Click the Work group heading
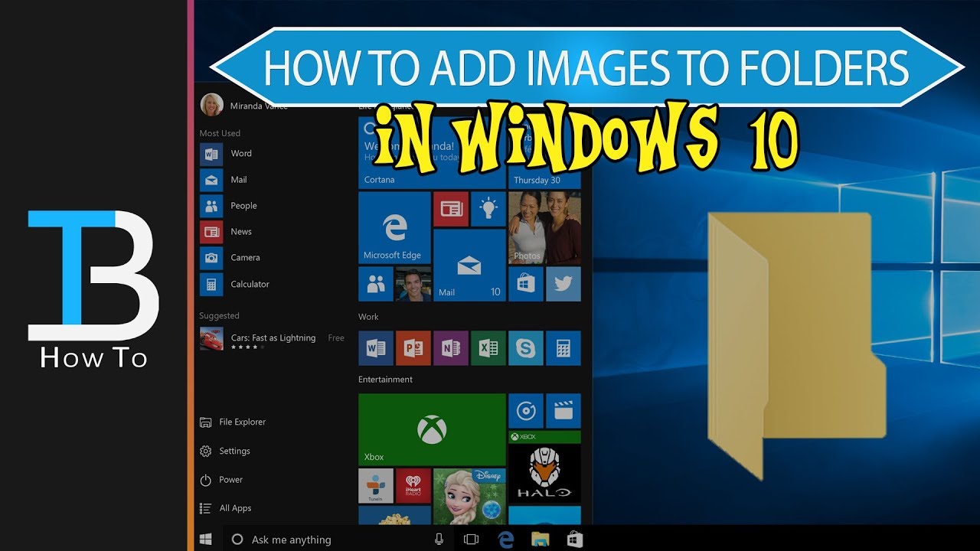The image size is (980, 551). (368, 317)
